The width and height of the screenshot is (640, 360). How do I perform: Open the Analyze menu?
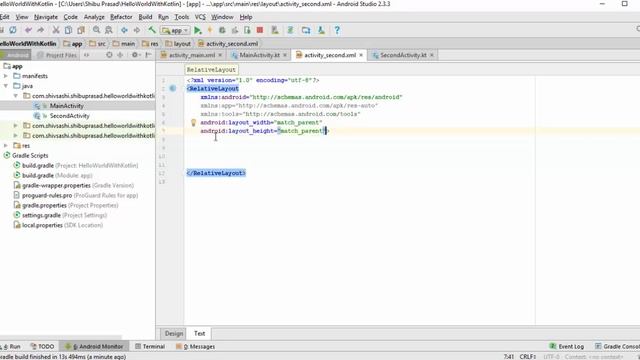coord(94,17)
